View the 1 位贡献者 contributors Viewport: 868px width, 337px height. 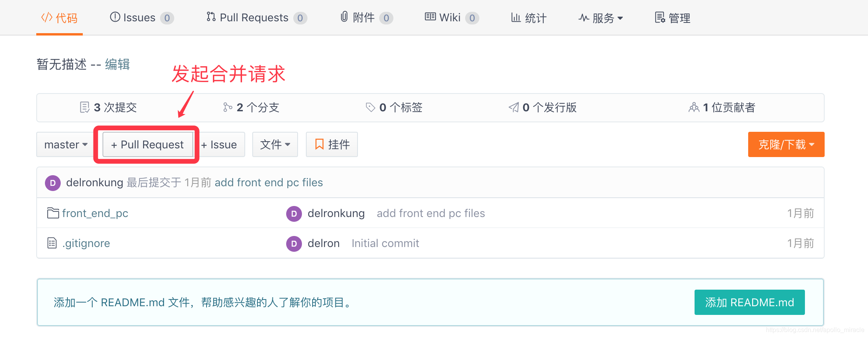coord(722,107)
